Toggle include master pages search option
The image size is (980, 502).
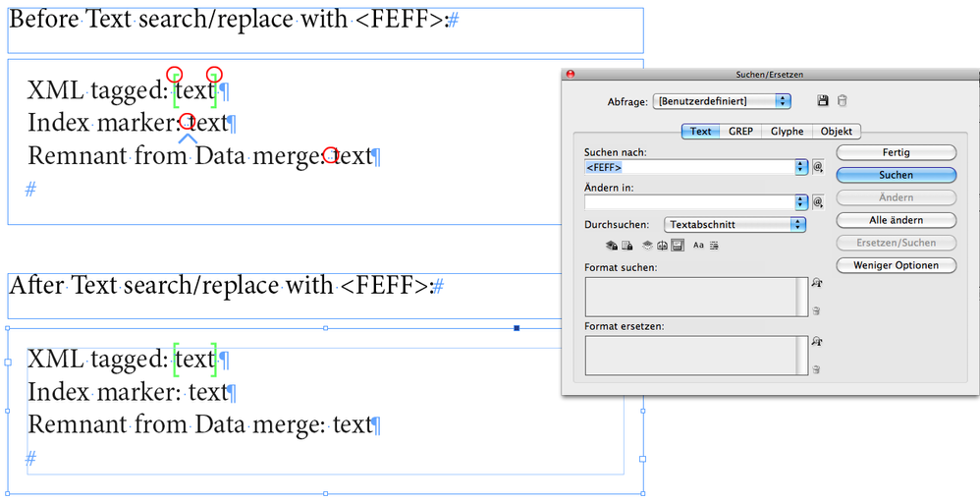pos(663,245)
